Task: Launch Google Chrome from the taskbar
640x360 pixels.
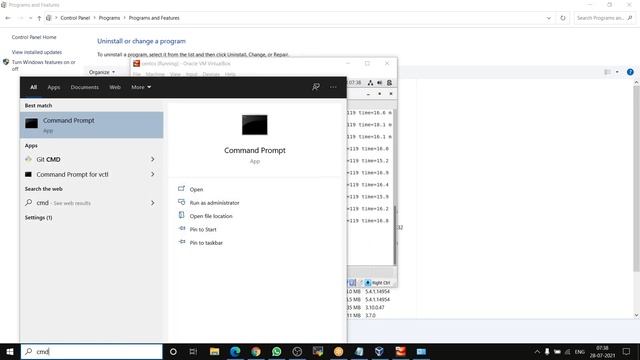Action: point(256,351)
